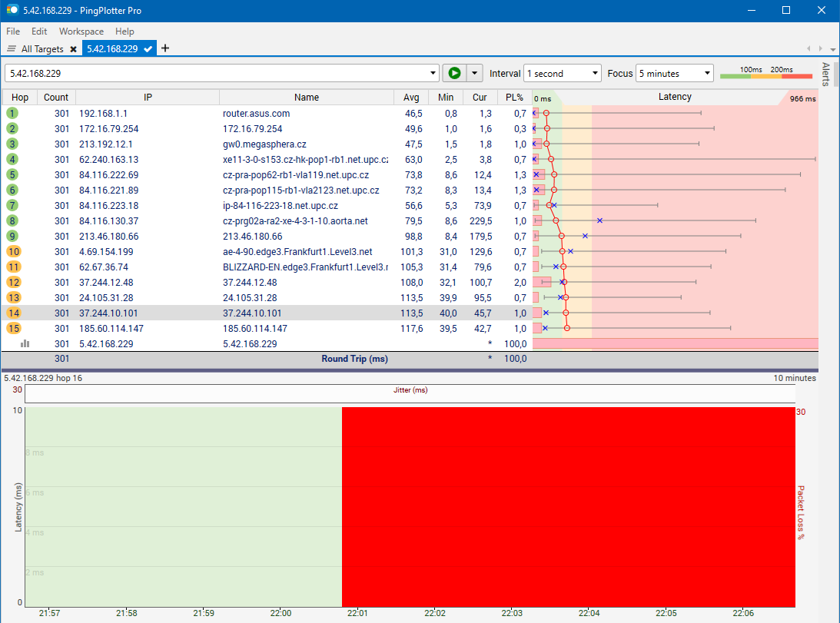Click cz-pra-pop62-rb1-vla119.net.upc.cz name
This screenshot has height=623, width=840.
pos(296,175)
